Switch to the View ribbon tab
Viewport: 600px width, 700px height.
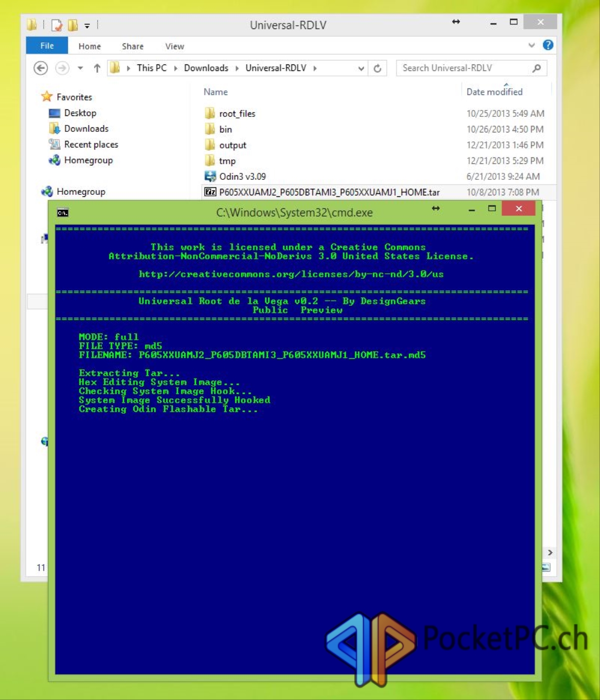click(174, 46)
